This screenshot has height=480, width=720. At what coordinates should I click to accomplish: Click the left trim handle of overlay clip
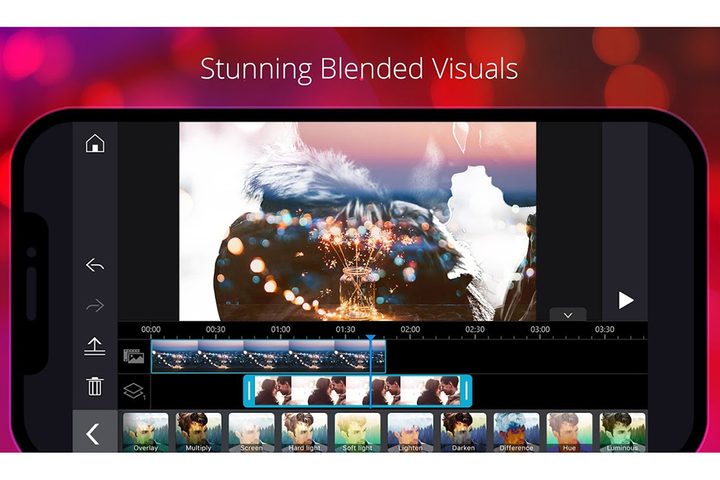249,391
